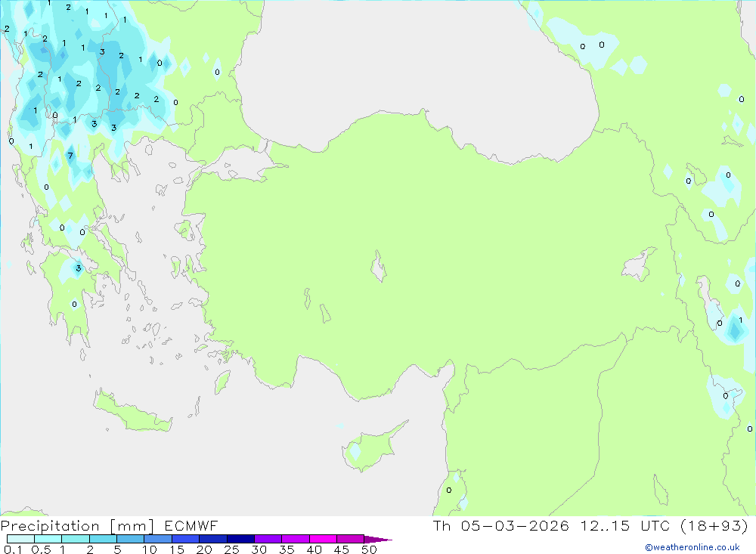Click the "Th 05-03-2026" date text
Viewport: 756px width, 554px height.
pyautogui.click(x=501, y=525)
